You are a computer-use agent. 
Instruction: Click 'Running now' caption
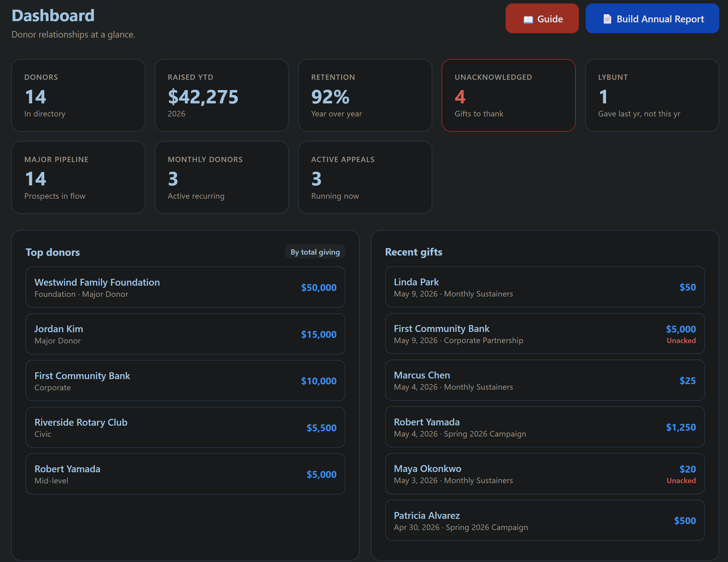(x=335, y=196)
